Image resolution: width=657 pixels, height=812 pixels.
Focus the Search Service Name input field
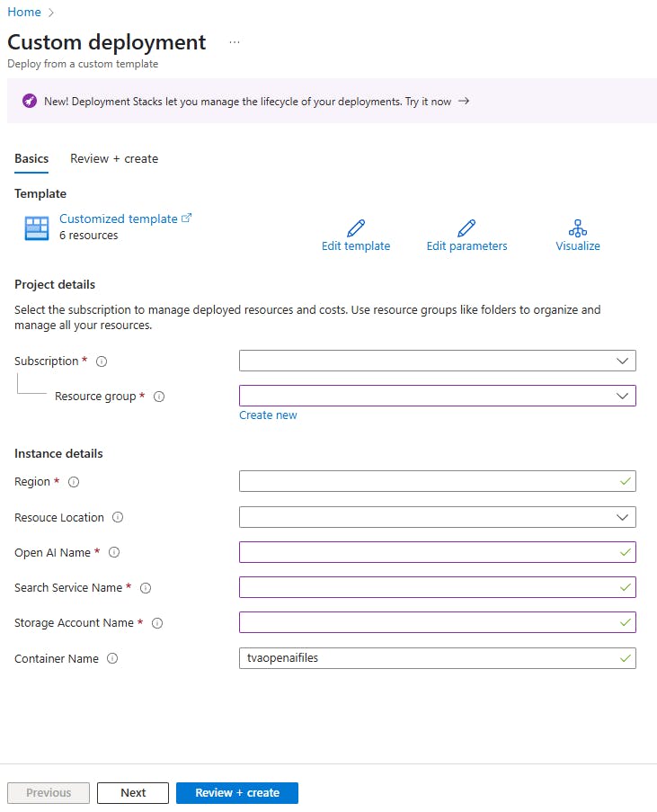(x=438, y=588)
